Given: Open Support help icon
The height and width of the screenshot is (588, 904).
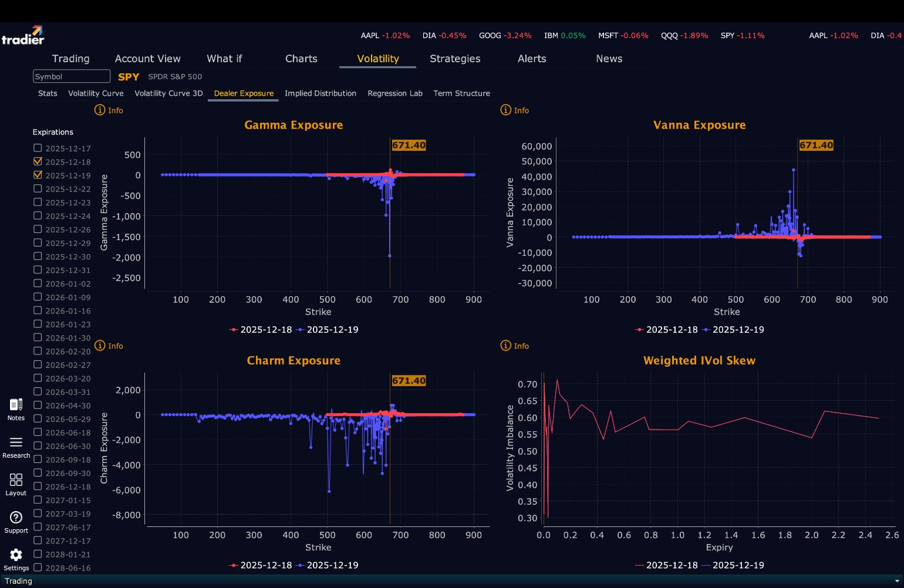Looking at the screenshot, I should click(x=16, y=518).
